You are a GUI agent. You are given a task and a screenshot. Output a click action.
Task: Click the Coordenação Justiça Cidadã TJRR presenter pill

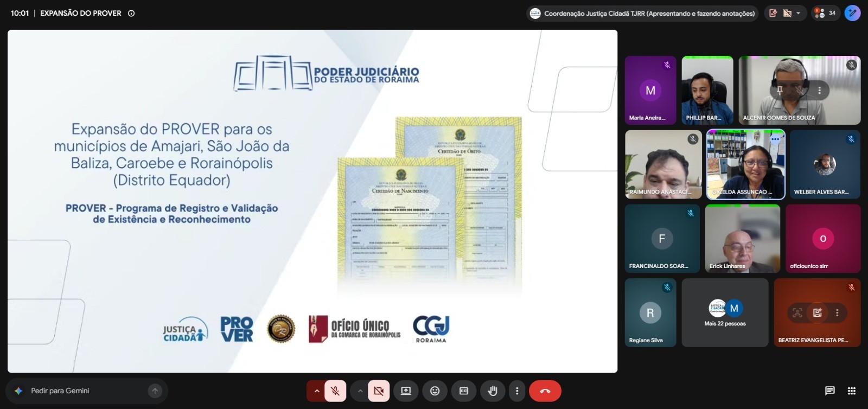coord(643,14)
